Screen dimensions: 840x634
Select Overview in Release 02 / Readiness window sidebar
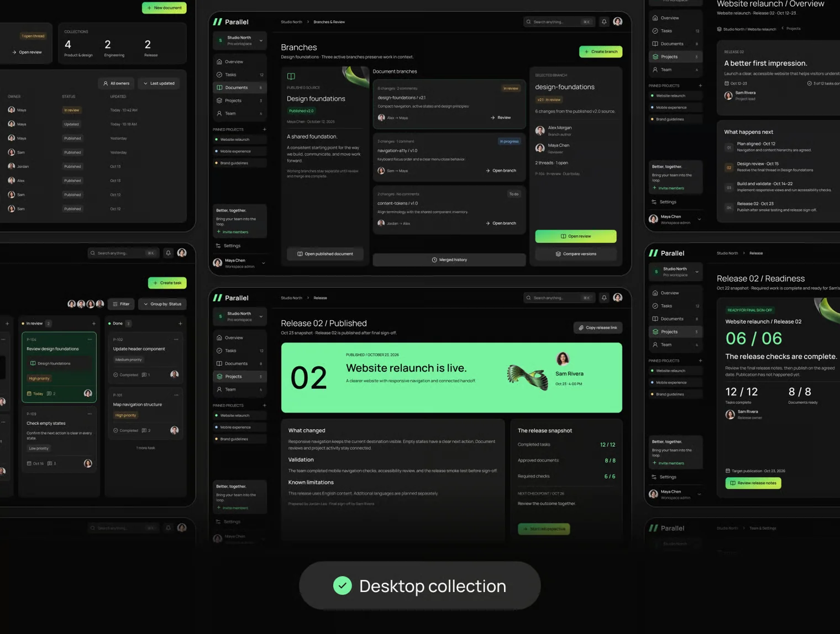(675, 293)
